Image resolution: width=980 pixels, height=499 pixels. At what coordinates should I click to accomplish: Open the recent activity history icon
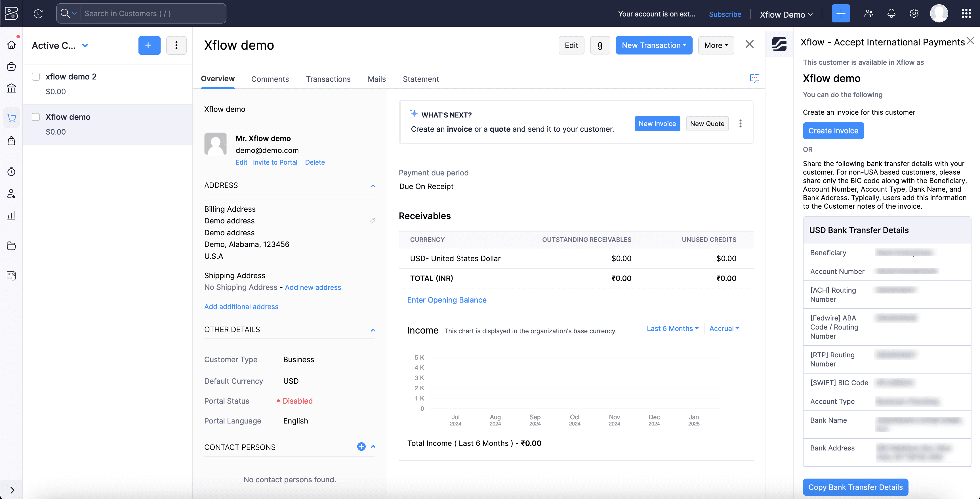(x=38, y=14)
